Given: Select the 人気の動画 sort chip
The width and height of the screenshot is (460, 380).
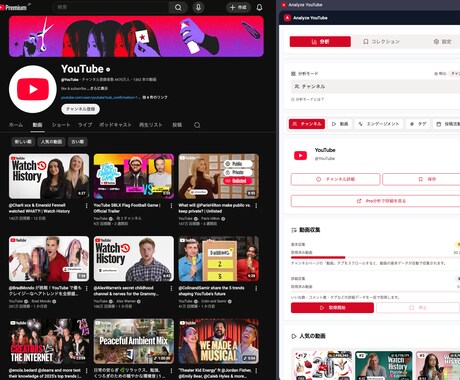Looking at the screenshot, I should coord(51,142).
